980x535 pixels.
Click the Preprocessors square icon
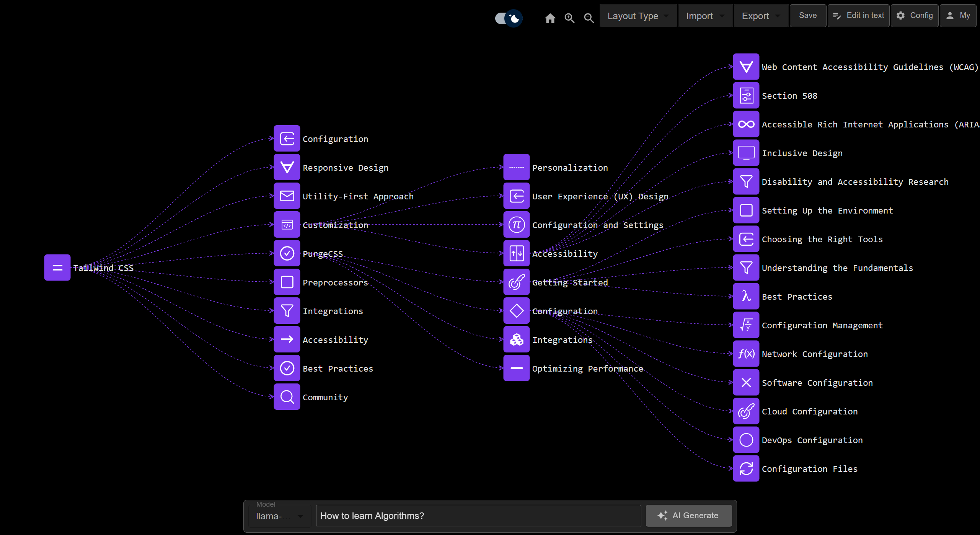pyautogui.click(x=287, y=282)
